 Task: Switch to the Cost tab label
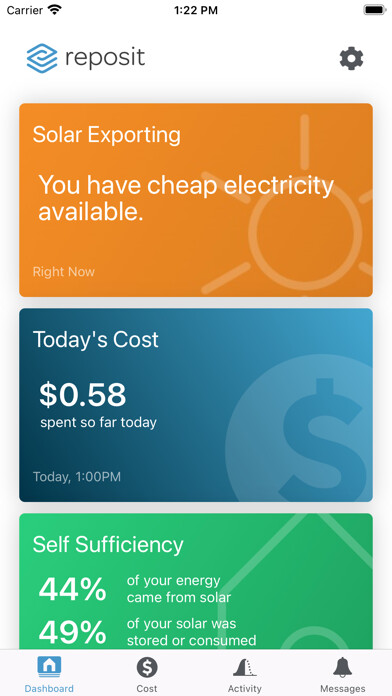tap(147, 688)
